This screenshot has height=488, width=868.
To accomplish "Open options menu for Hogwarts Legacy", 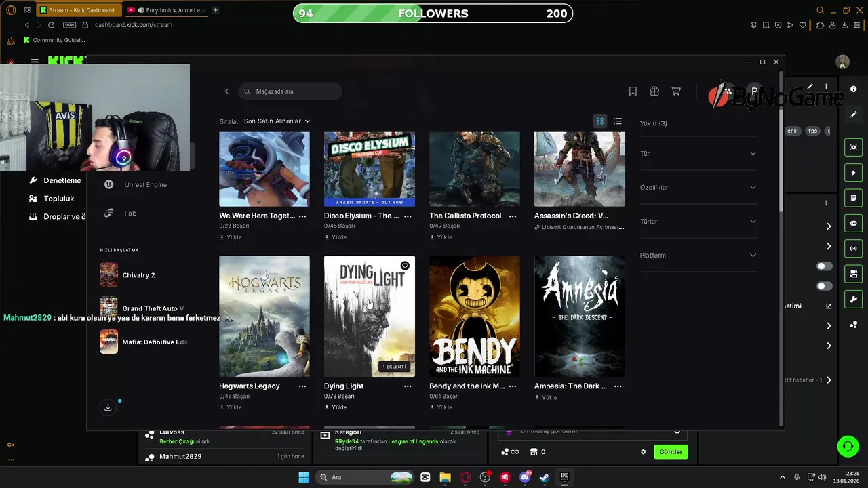I will (x=302, y=386).
